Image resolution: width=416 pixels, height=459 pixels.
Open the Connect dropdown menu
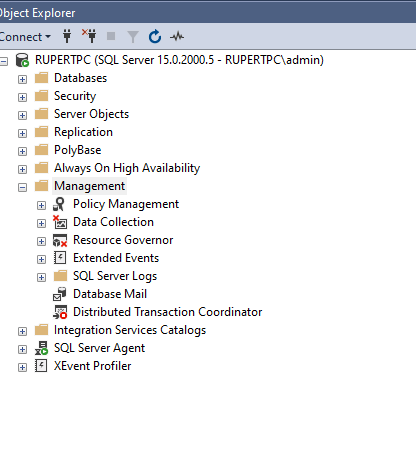coord(25,37)
